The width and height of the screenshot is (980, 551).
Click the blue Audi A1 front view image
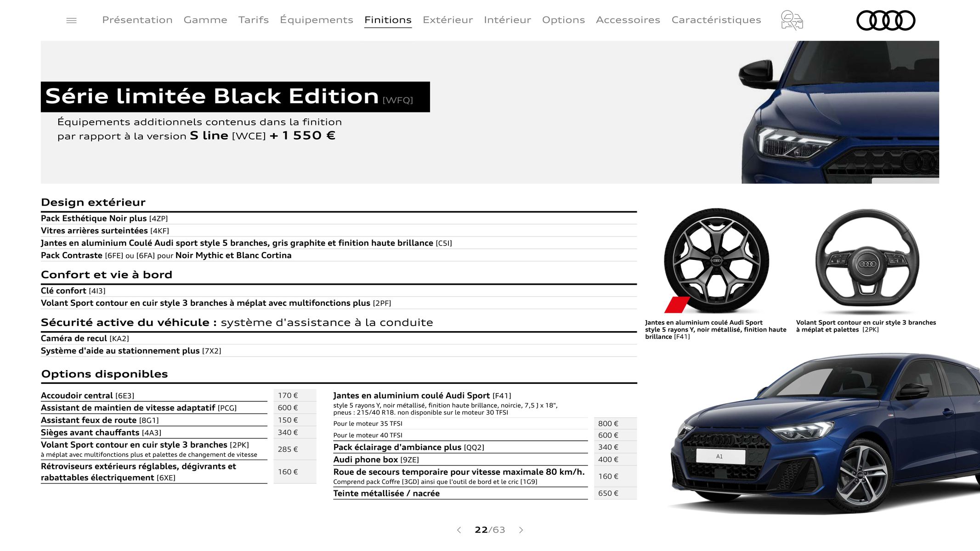tap(825, 434)
